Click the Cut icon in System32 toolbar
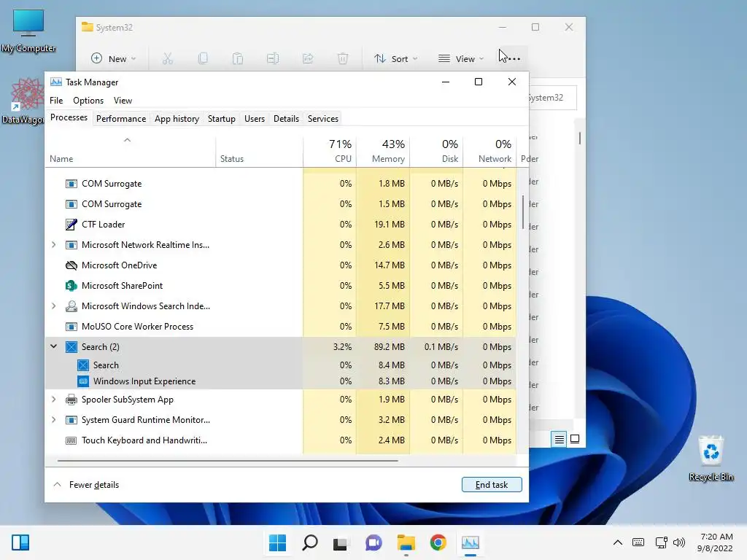The image size is (747, 560). 167,58
